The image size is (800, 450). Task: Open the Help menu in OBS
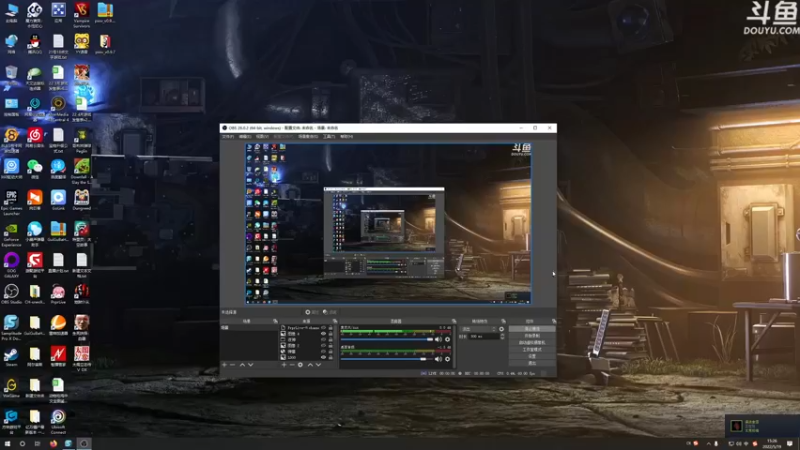point(346,136)
